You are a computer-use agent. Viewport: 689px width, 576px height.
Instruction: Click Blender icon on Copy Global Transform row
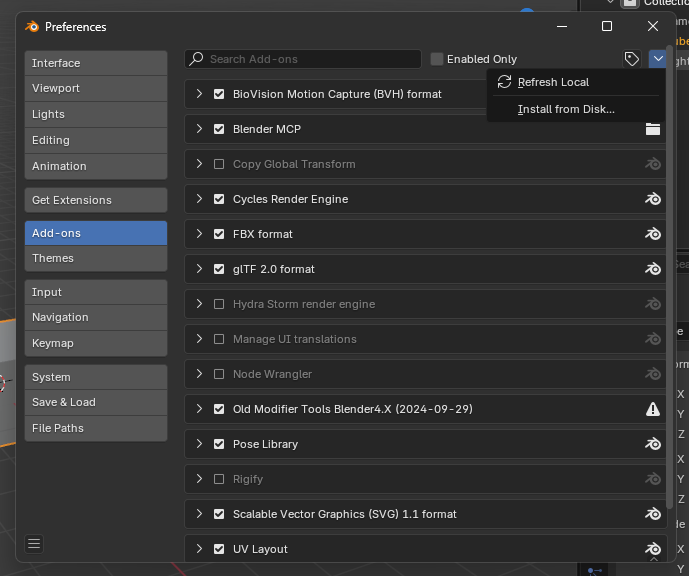tap(653, 164)
